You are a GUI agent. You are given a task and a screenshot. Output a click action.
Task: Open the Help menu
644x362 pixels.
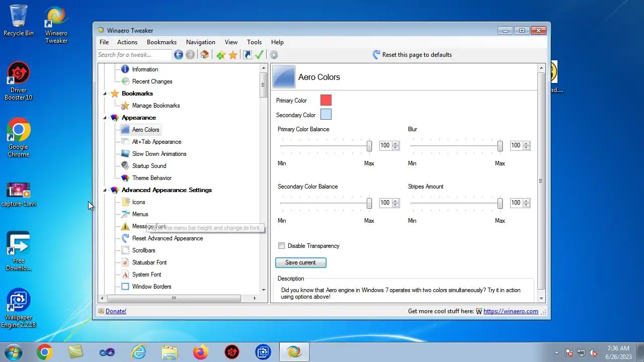pyautogui.click(x=277, y=42)
